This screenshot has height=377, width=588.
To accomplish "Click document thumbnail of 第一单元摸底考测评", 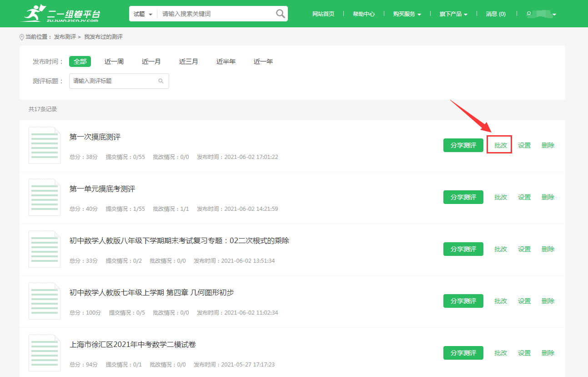I will click(45, 197).
